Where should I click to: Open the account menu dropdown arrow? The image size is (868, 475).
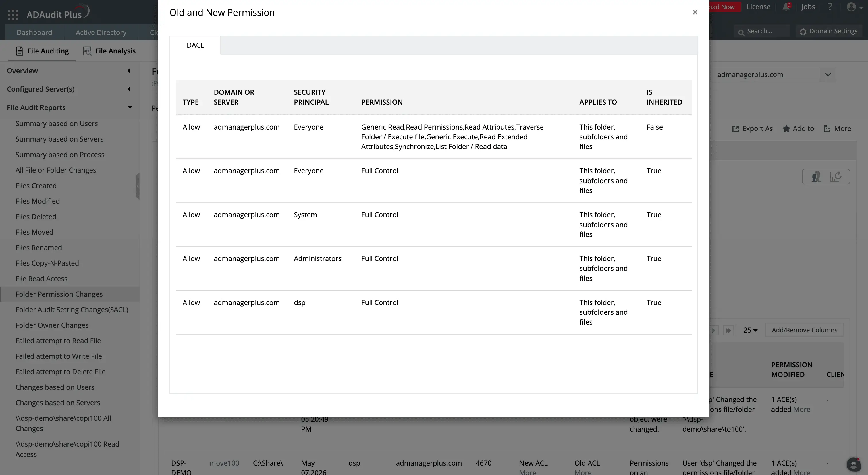click(x=861, y=8)
